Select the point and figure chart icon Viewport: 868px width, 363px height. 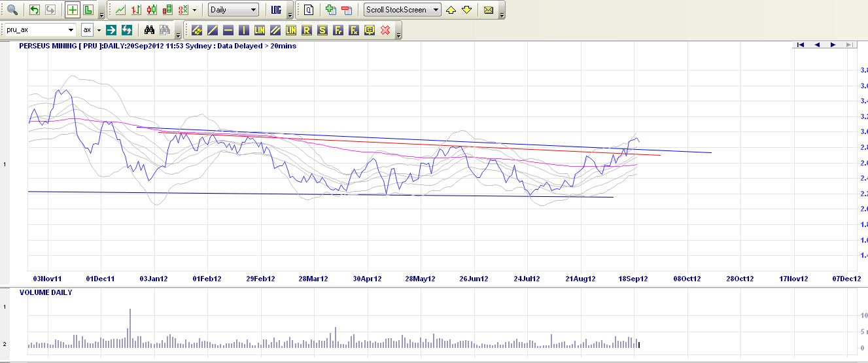[x=183, y=10]
